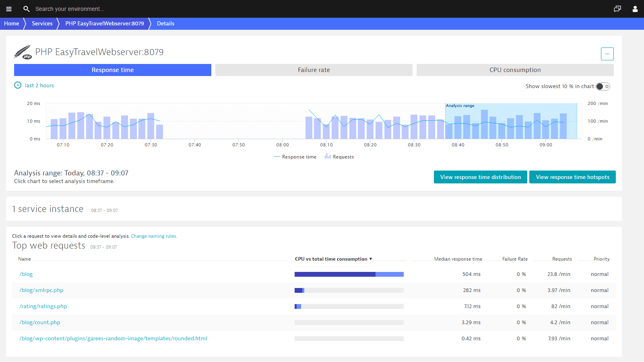Viewport: 644px width, 362px height.
Task: Sort by CPU vs total time consumption
Action: coord(333,259)
